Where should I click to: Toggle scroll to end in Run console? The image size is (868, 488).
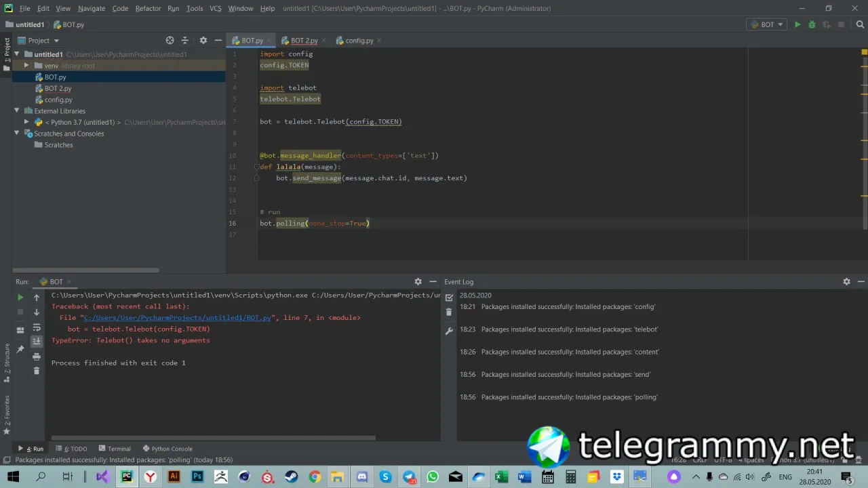point(37,342)
